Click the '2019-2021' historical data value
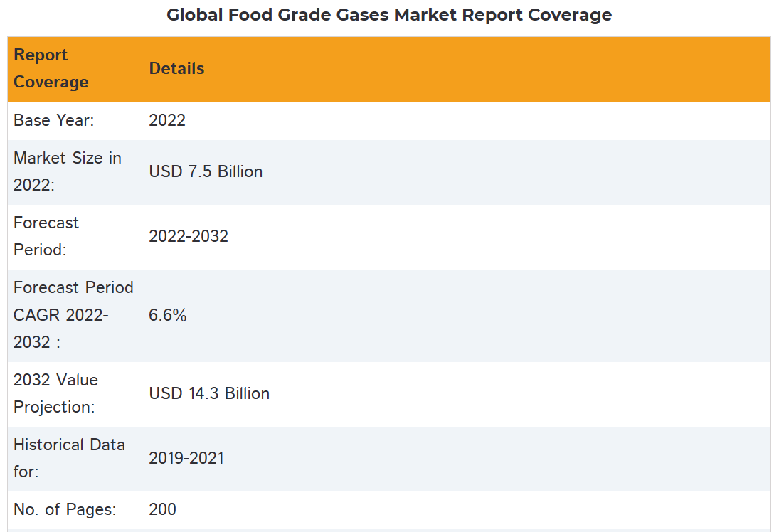Image resolution: width=779 pixels, height=532 pixels. [x=186, y=459]
